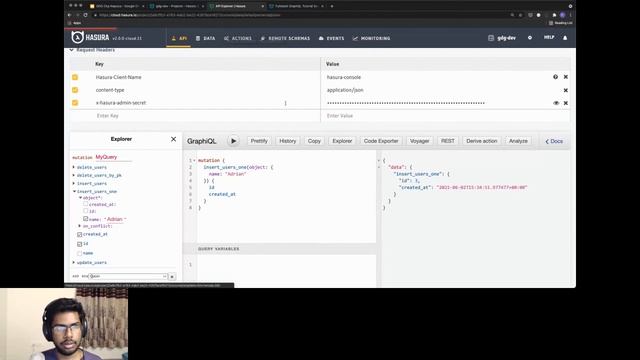The image size is (640, 360).
Task: Expand insert_users in the Explorer tree
Action: click(x=74, y=183)
